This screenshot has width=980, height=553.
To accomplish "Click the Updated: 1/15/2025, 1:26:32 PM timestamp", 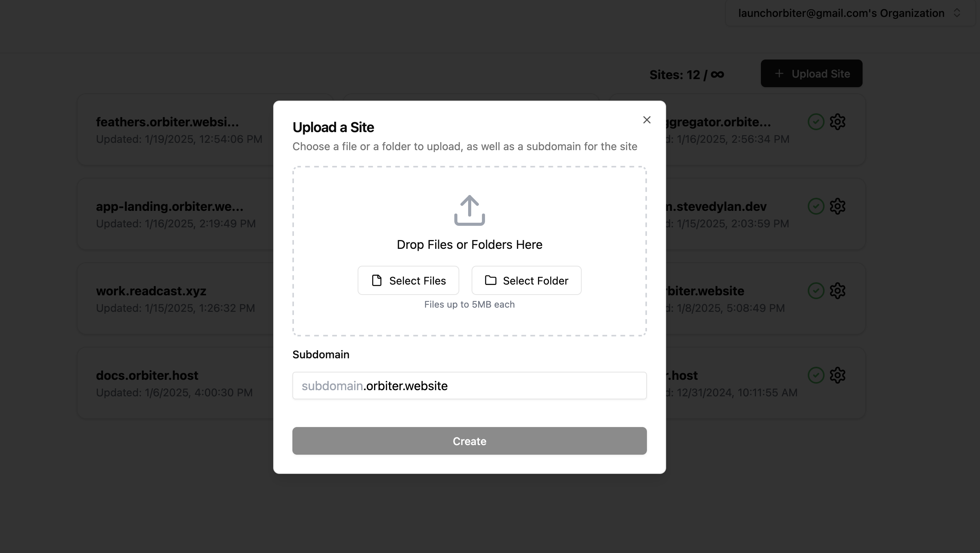I will (175, 308).
